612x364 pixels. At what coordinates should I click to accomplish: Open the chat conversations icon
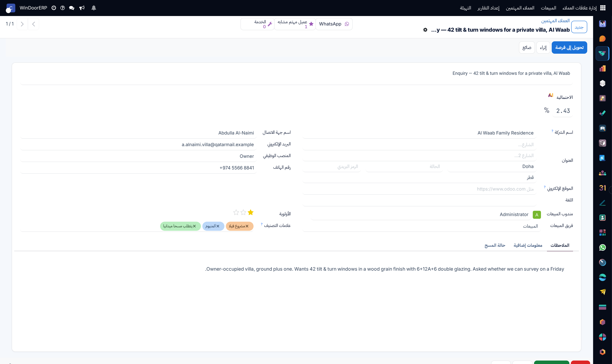(72, 8)
